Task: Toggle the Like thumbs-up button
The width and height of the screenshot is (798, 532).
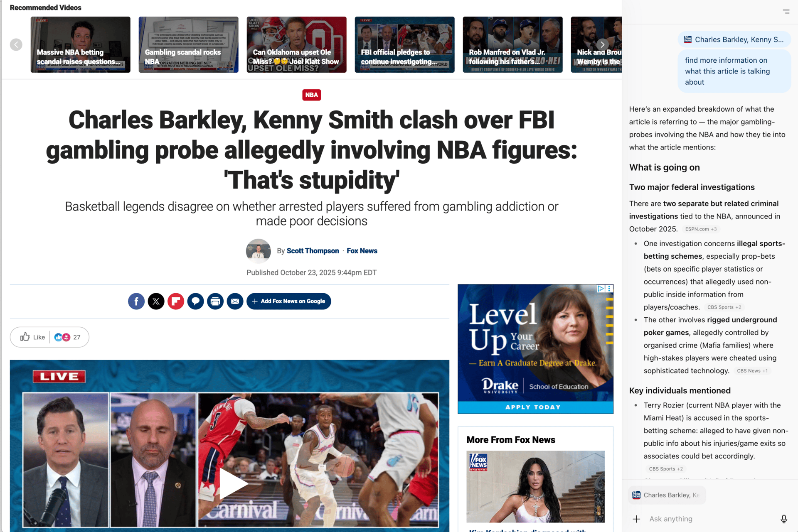Action: point(32,337)
